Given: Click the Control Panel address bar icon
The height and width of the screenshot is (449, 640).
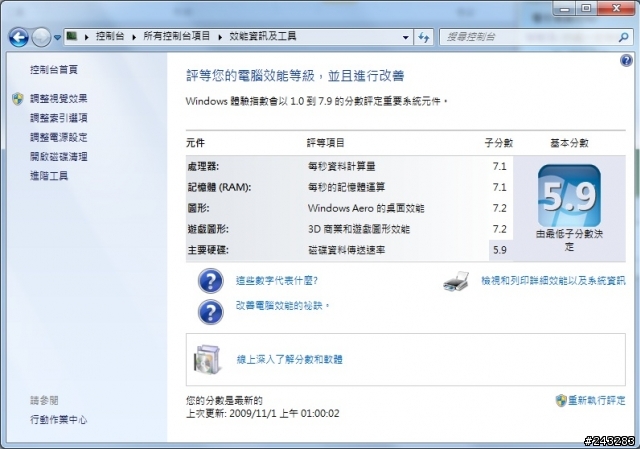Looking at the screenshot, I should point(72,36).
